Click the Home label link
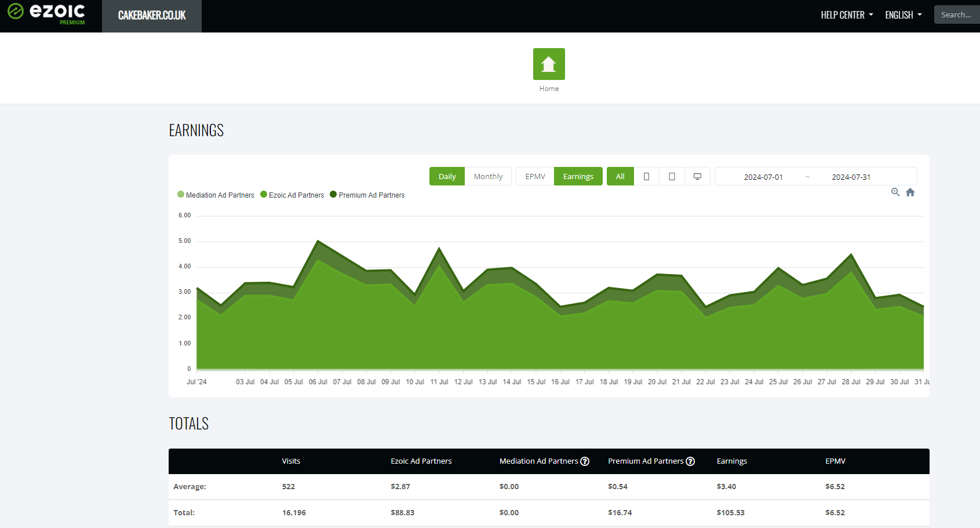The height and width of the screenshot is (528, 980). pyautogui.click(x=549, y=89)
